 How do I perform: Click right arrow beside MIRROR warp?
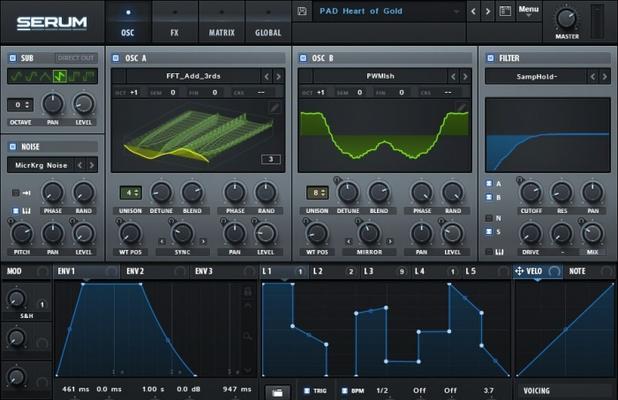point(389,241)
